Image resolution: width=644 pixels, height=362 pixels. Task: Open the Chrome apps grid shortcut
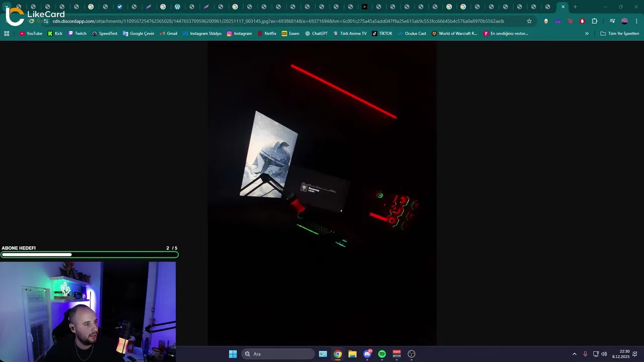(7, 34)
